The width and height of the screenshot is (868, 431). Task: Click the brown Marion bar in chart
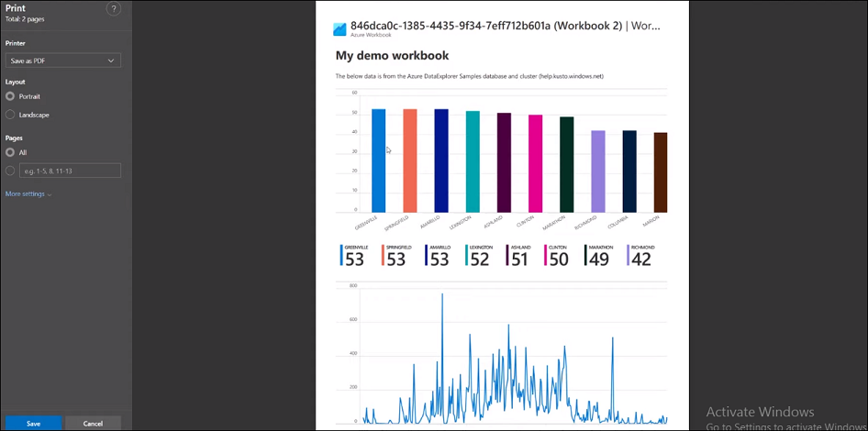point(660,172)
